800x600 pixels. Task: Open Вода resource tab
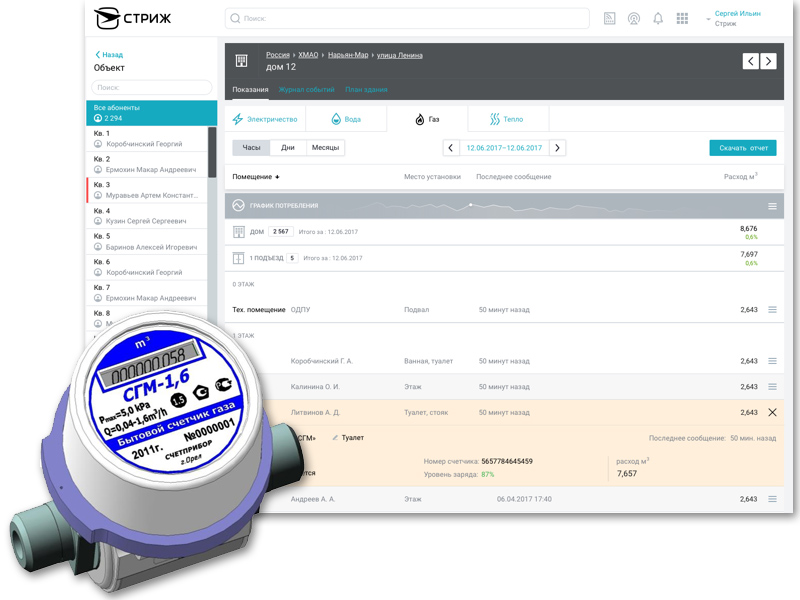point(346,119)
